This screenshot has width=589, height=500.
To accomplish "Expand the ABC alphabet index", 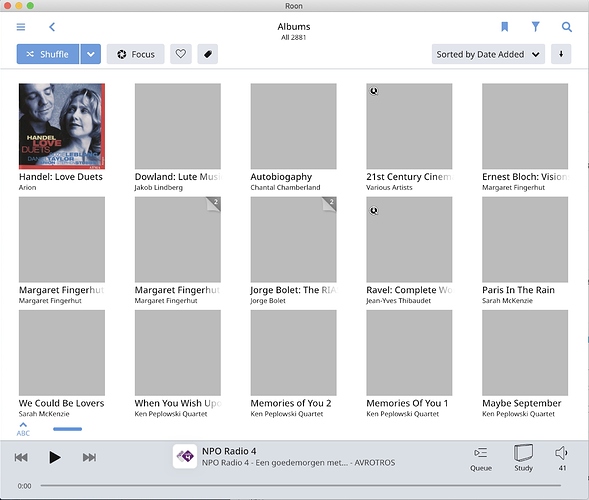I will coord(23,429).
